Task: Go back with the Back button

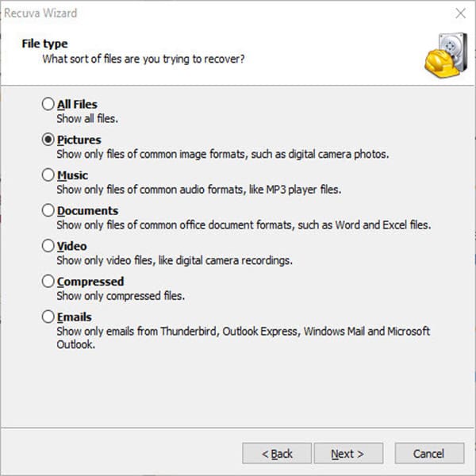Action: (277, 454)
